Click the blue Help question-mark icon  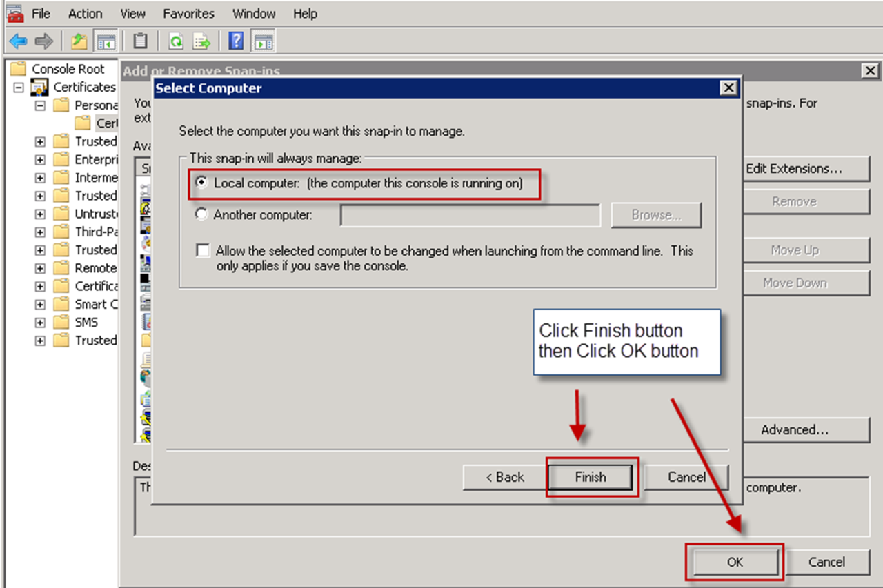(236, 41)
